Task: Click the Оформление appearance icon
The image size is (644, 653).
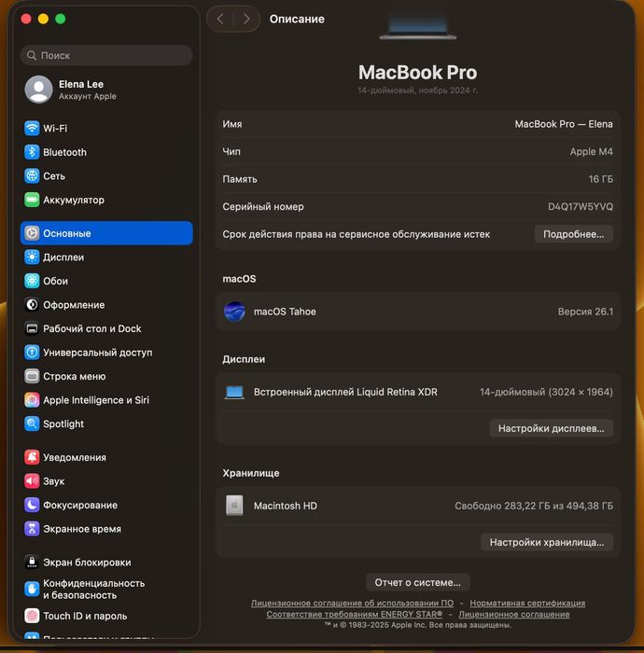Action: [x=32, y=305]
